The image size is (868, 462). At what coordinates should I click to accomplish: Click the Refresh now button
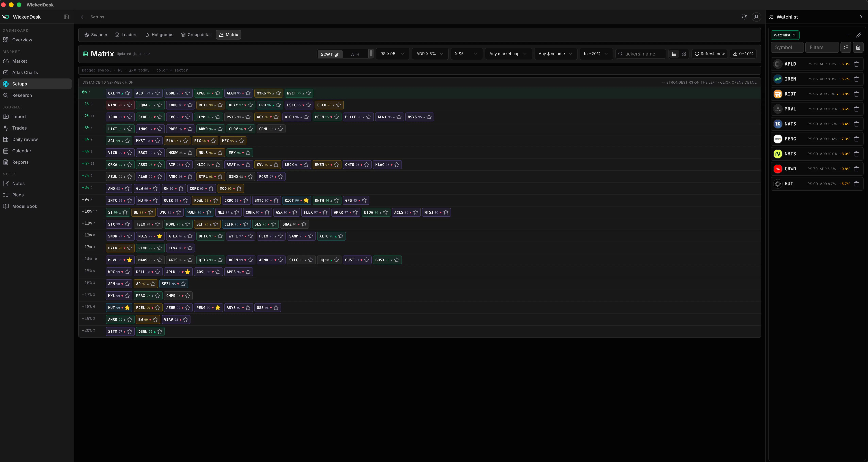click(x=710, y=54)
